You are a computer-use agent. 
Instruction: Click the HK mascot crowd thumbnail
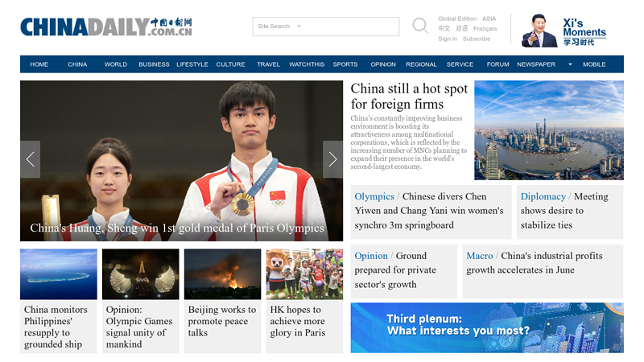pos(304,274)
